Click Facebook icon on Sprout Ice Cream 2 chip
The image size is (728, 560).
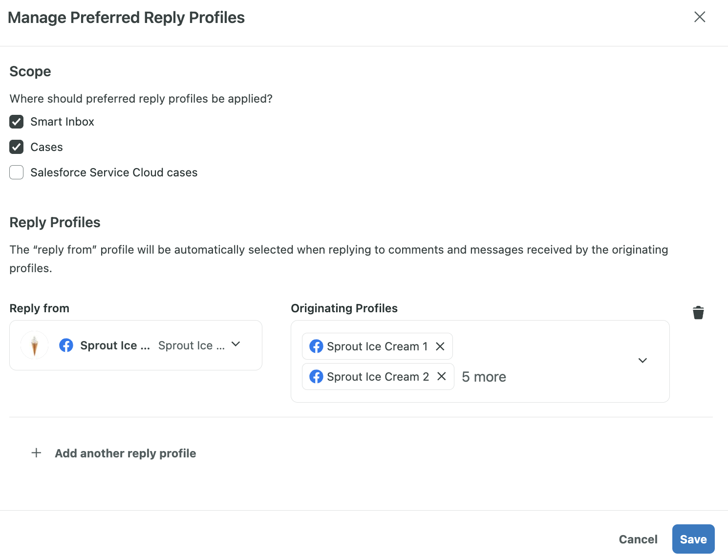pos(316,377)
